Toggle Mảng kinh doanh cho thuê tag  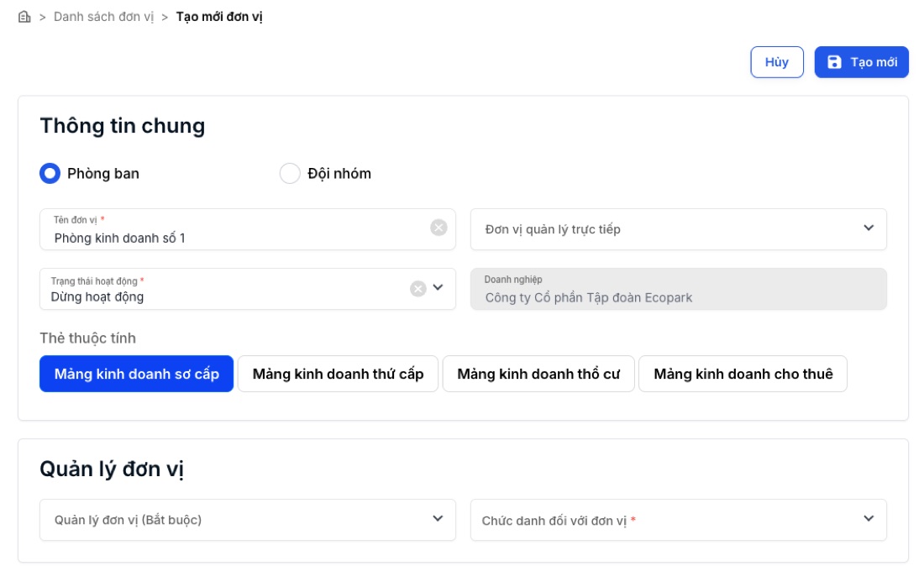(x=743, y=374)
